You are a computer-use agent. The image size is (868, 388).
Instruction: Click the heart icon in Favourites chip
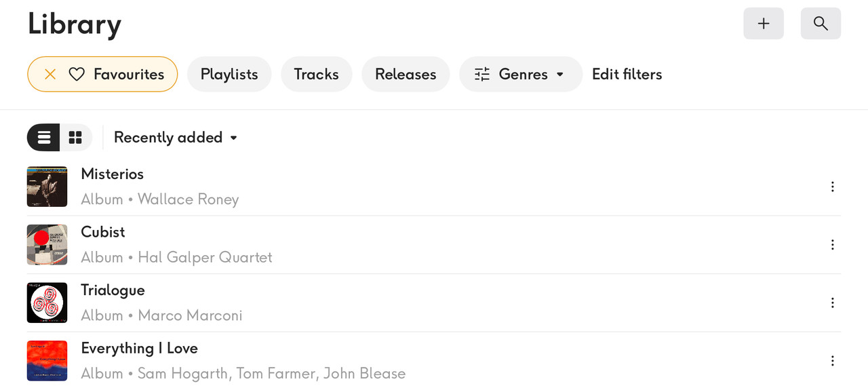click(x=77, y=74)
